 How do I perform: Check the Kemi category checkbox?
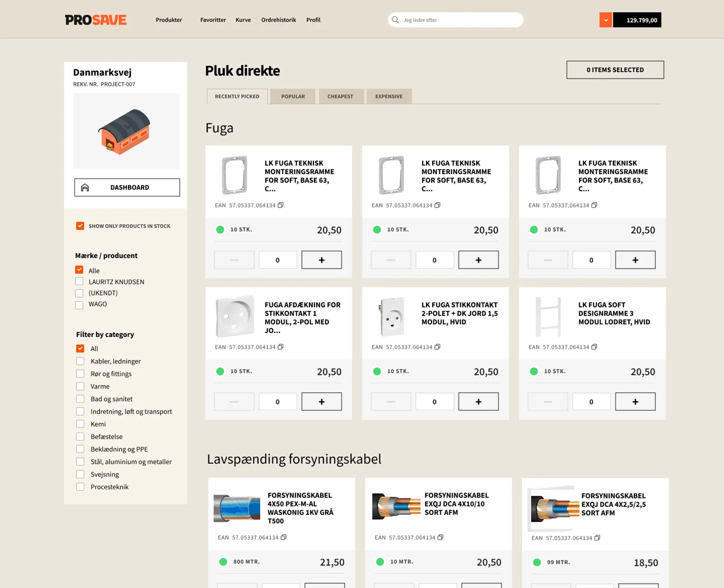[x=80, y=424]
